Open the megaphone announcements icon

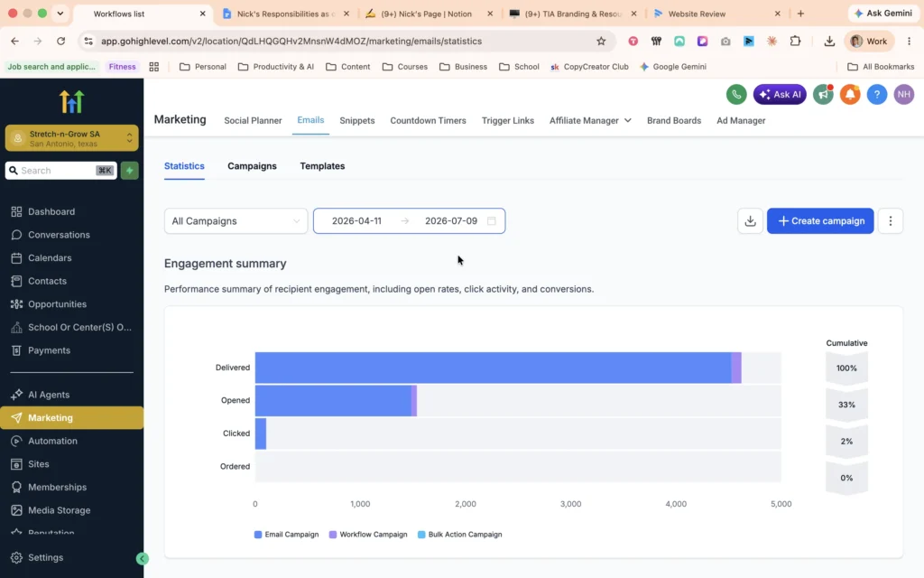pyautogui.click(x=823, y=94)
